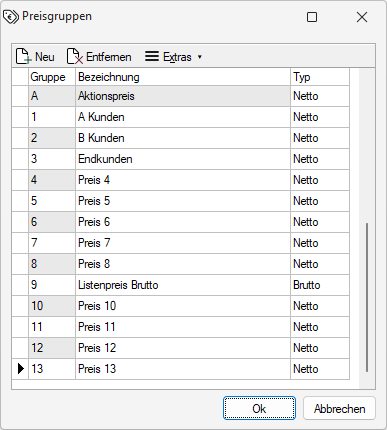Select the Netto type cell for Preis 6
The width and height of the screenshot is (387, 430).
320,222
